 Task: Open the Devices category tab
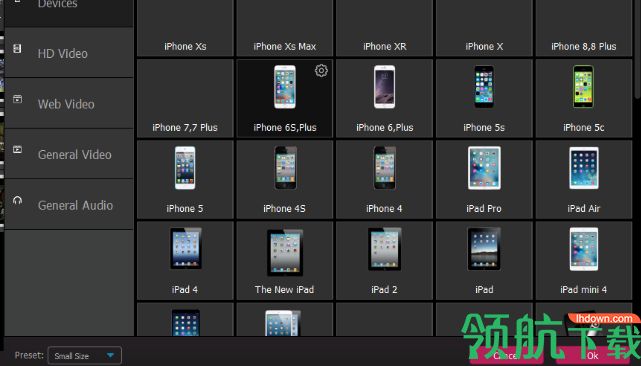click(69, 12)
